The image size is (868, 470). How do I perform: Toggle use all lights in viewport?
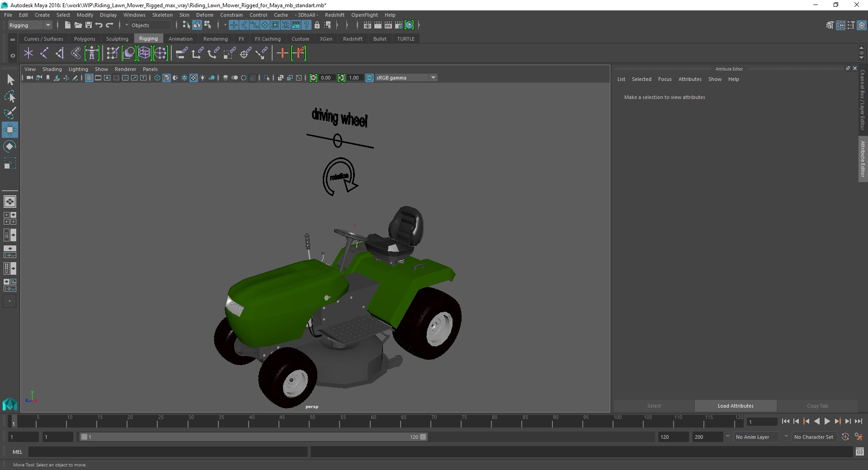[203, 78]
